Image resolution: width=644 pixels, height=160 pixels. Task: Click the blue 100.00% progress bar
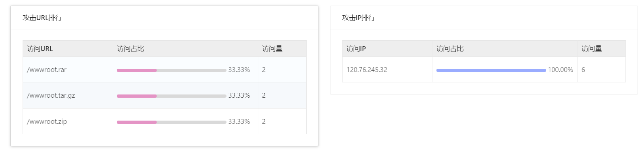coord(491,70)
